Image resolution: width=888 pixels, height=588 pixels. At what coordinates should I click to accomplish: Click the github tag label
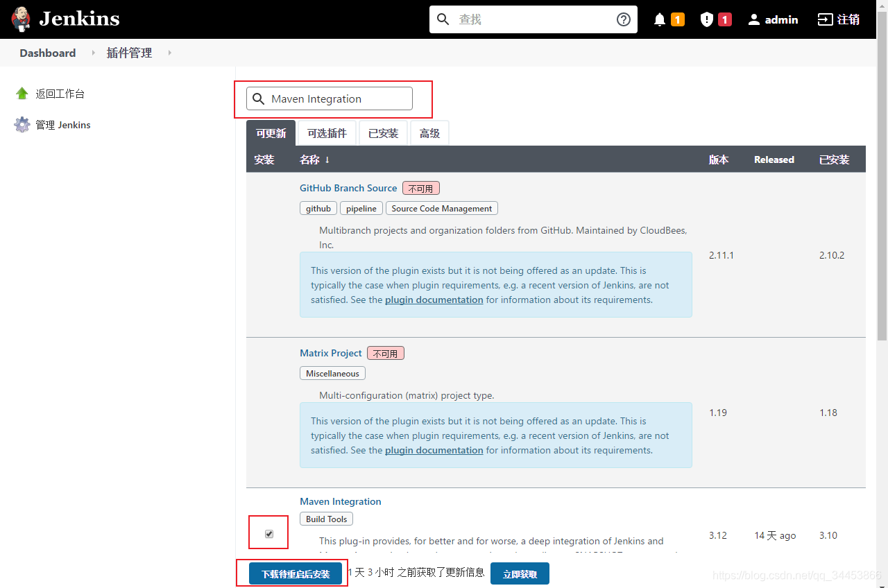(318, 208)
